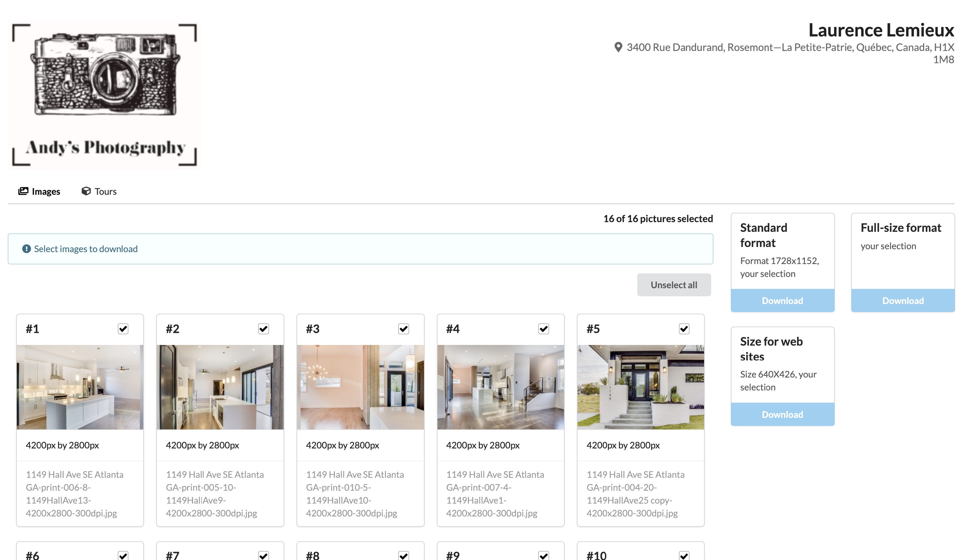Deselect image #7 checkbox

pos(263,555)
